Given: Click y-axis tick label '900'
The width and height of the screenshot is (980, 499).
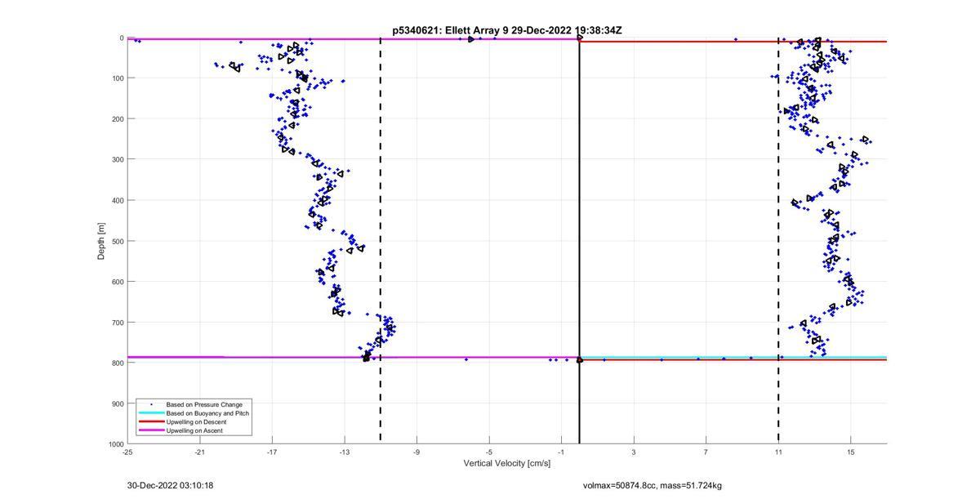Looking at the screenshot, I should point(118,403).
